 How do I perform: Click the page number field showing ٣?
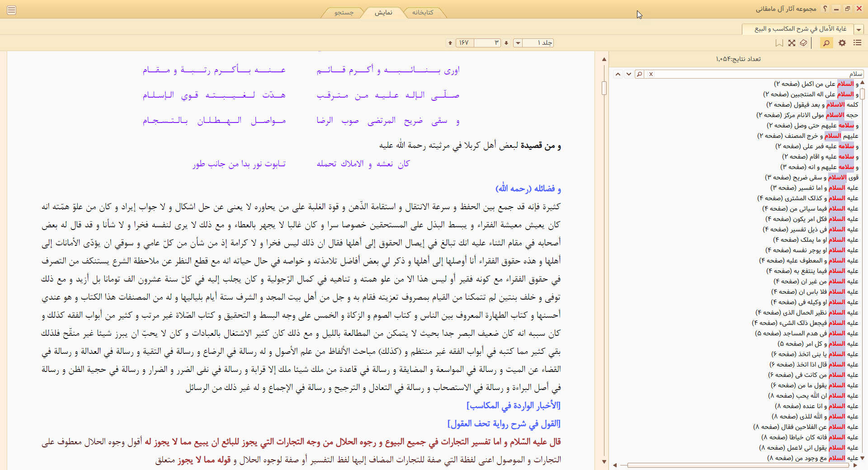(487, 43)
